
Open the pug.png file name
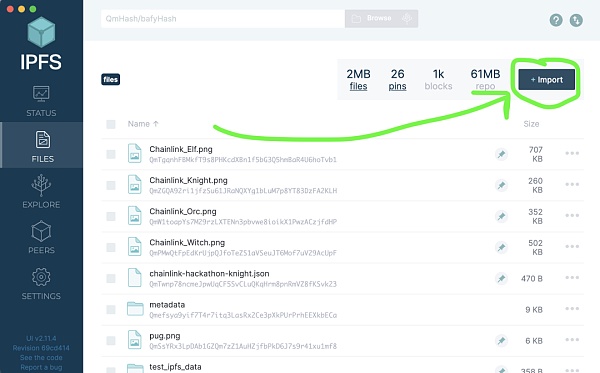point(165,336)
